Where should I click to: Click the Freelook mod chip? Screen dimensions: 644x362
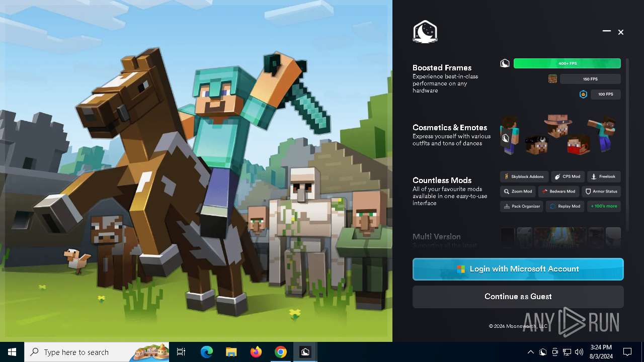tap(604, 176)
